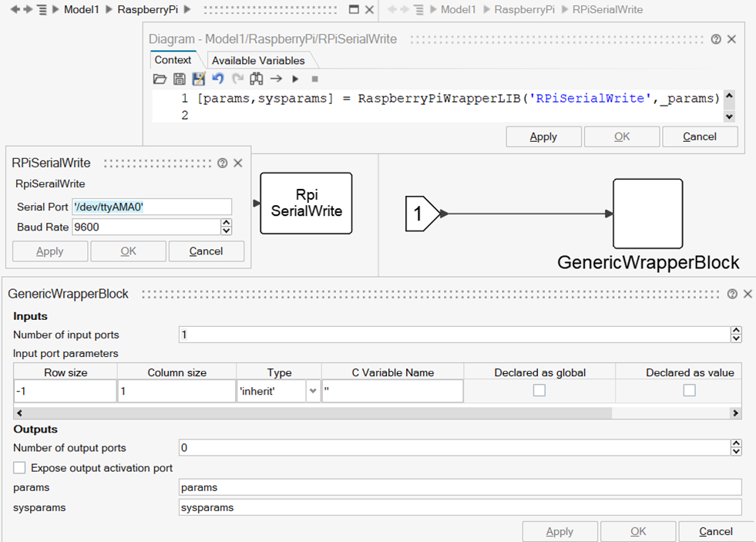The height and width of the screenshot is (542, 756).
Task: Click the undo arrow in script toolbar
Action: click(x=218, y=79)
